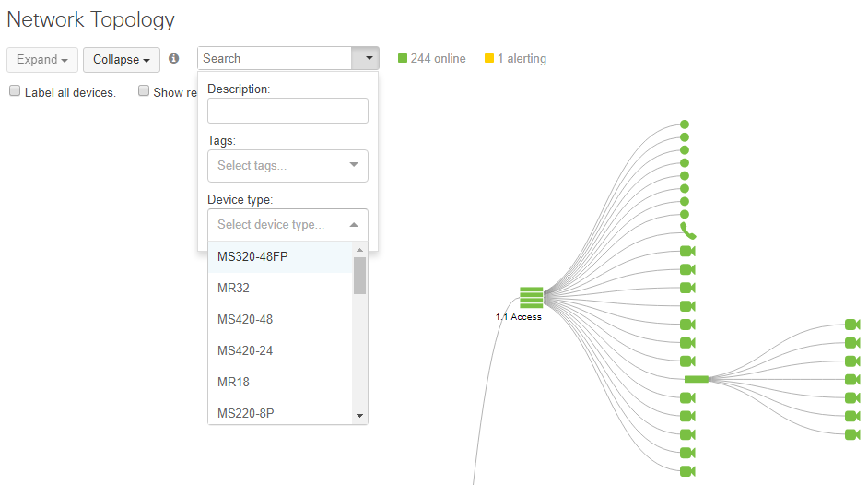The image size is (868, 485).
Task: Choose MS420-48 from device type list
Action: pos(280,319)
